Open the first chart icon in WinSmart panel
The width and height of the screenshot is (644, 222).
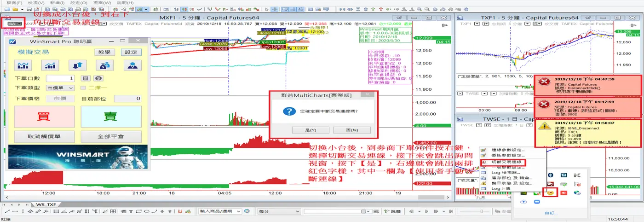[24, 65]
